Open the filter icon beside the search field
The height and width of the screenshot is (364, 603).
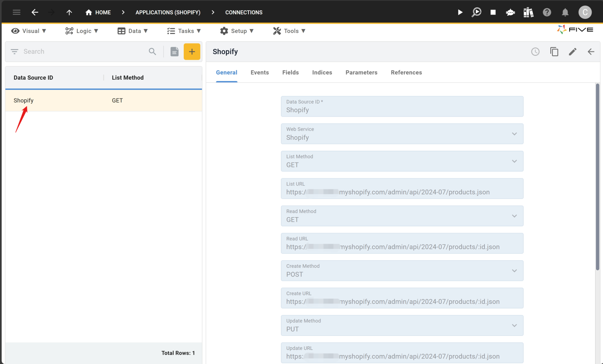pos(14,51)
